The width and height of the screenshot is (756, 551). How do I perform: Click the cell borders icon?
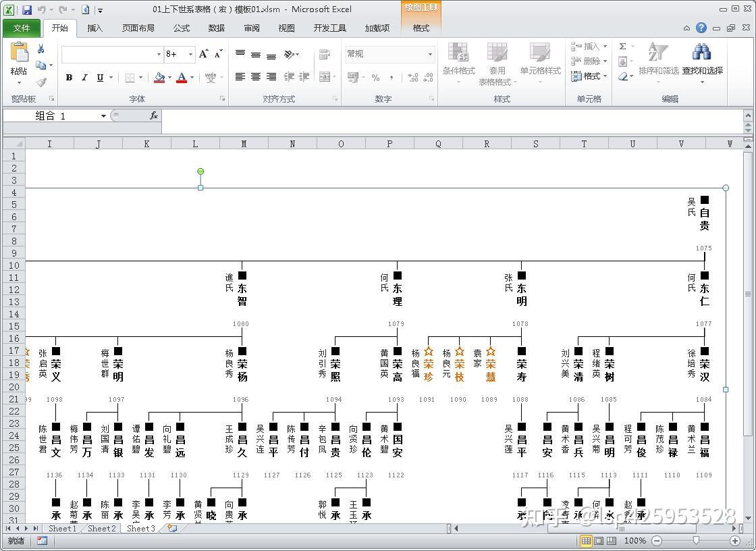click(x=129, y=77)
